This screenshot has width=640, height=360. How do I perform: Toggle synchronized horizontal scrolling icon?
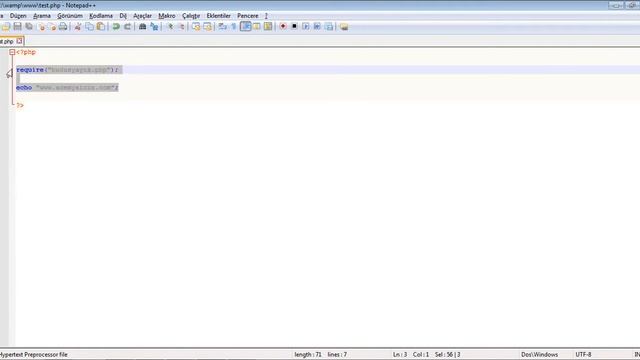pos(208,27)
